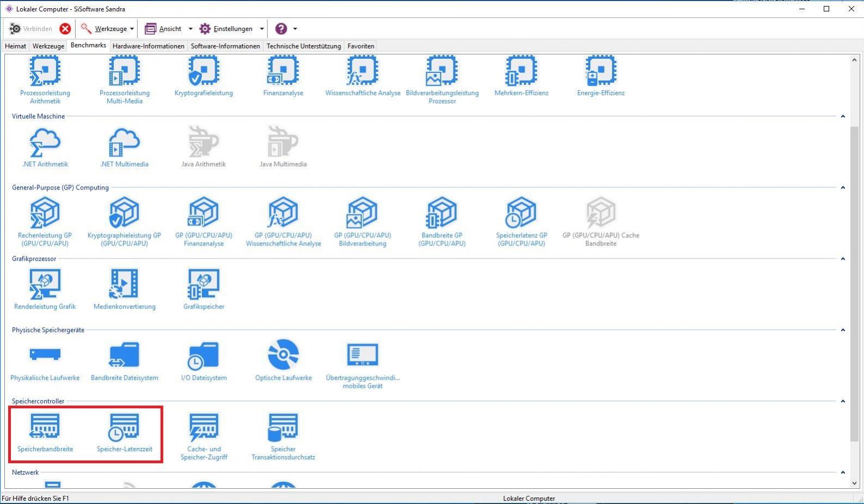
Task: Open the Einstellungen dropdown arrow
Action: pos(261,29)
